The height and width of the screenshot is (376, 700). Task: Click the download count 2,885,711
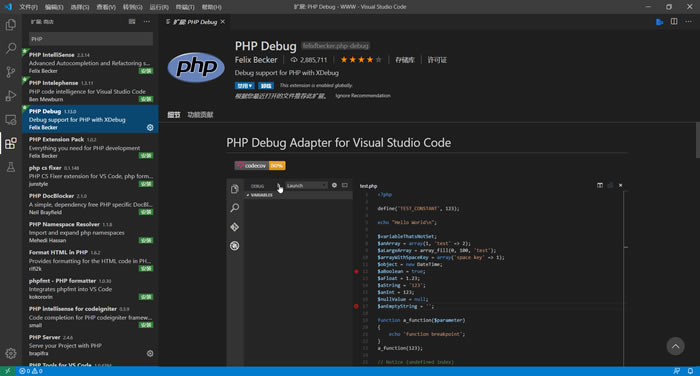(309, 59)
